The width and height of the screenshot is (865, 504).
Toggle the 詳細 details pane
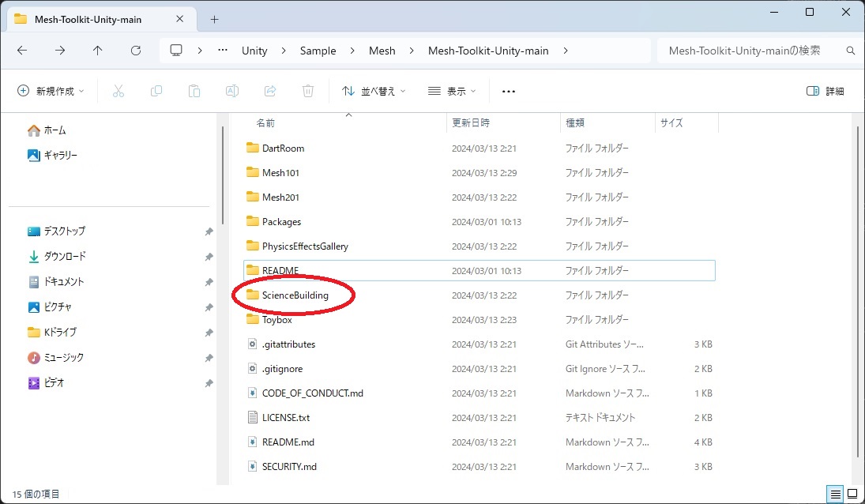coord(826,91)
